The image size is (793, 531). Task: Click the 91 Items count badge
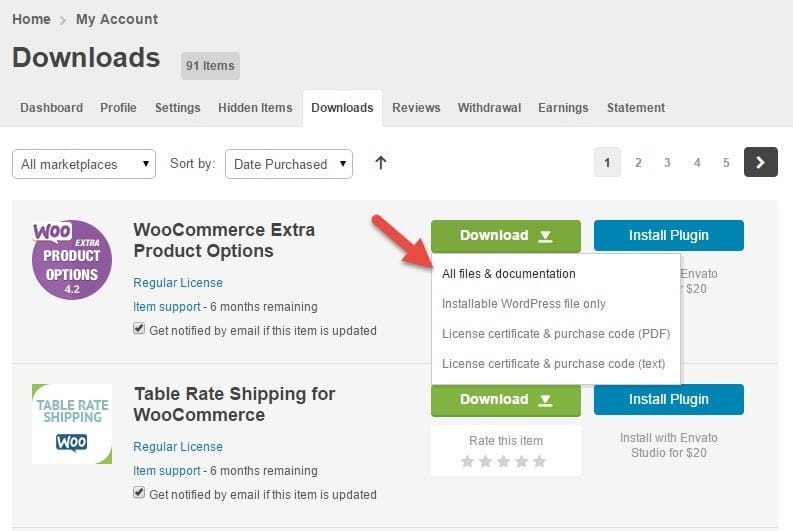pyautogui.click(x=210, y=66)
